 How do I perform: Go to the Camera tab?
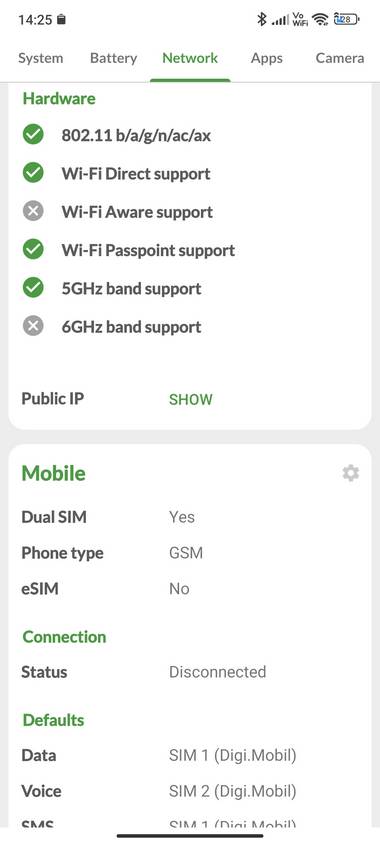coord(340,58)
